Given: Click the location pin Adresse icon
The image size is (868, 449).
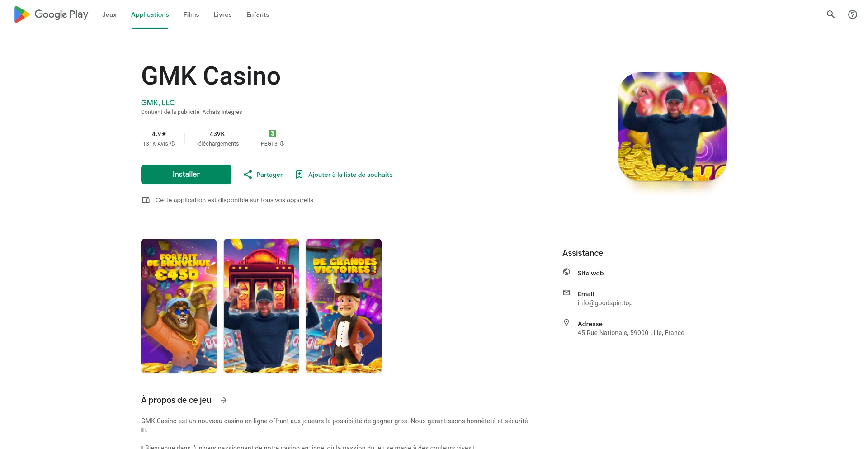Looking at the screenshot, I should [x=566, y=322].
